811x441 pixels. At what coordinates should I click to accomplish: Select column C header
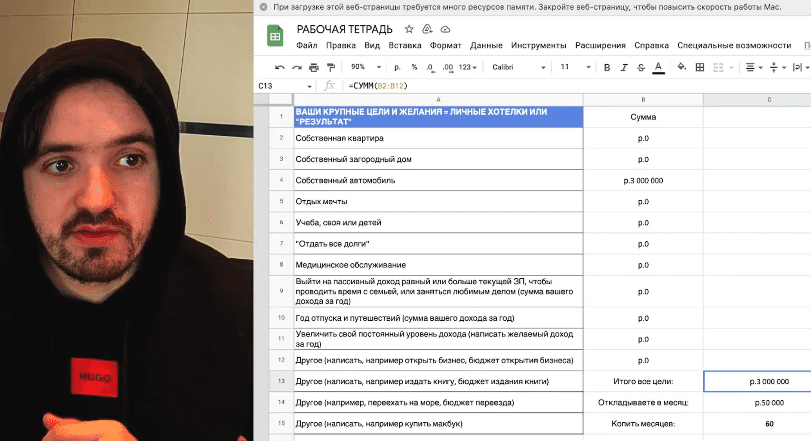pyautogui.click(x=757, y=100)
